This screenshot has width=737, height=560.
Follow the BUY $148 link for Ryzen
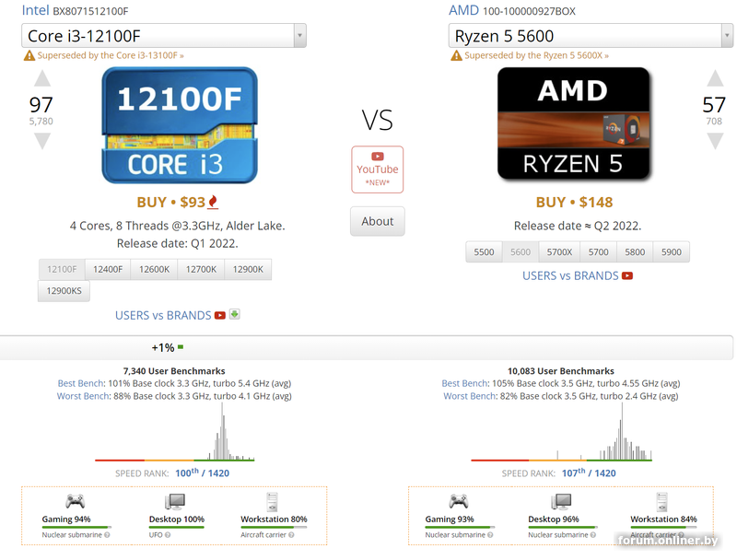click(x=574, y=202)
